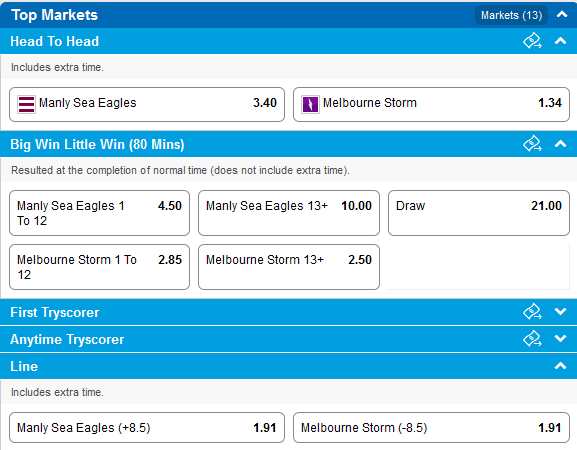Choose Melbourne Storm (-8.5) line bet
Screen dimensions: 577x450
click(x=431, y=428)
